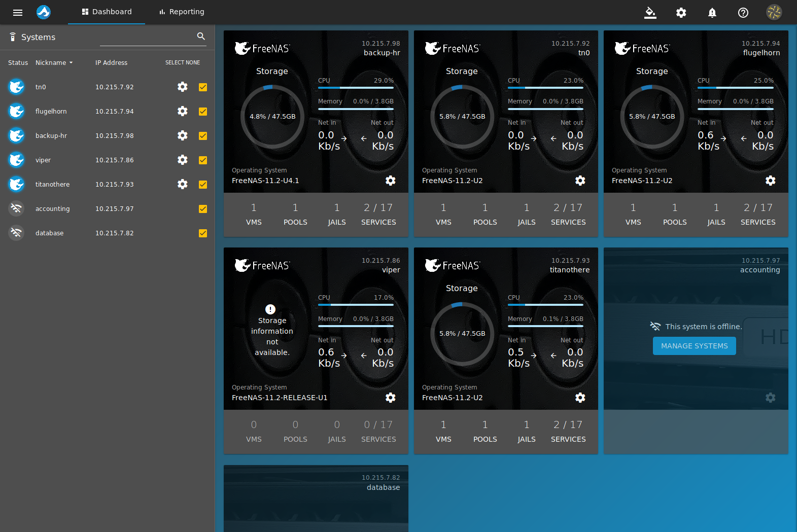The height and width of the screenshot is (532, 797).
Task: Click IP 10.215.7.93 on titanothere card
Action: (571, 261)
